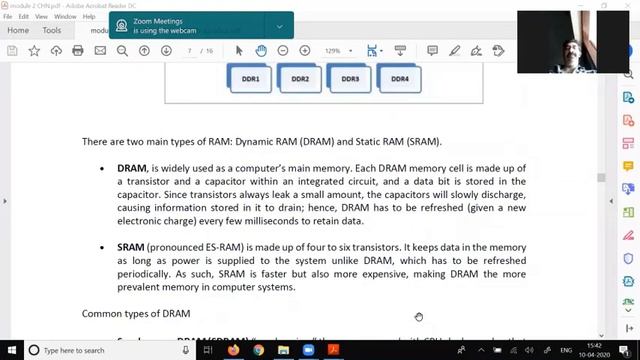Viewport: 640px width, 360px height.
Task: Open the Edit menu
Action: 24,17
